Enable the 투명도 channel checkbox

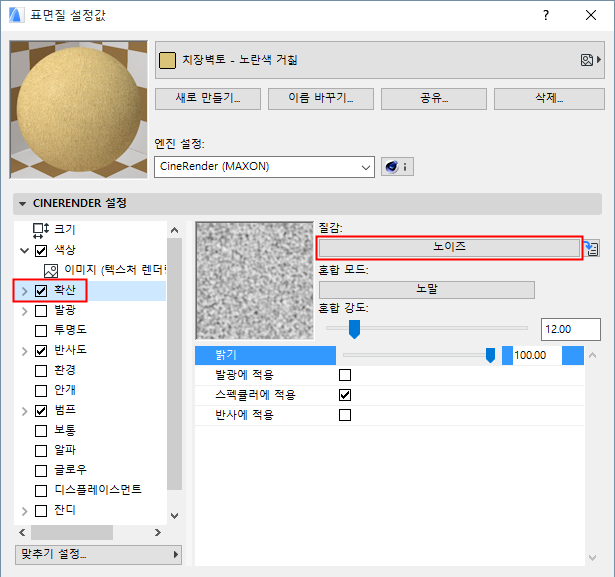point(41,331)
